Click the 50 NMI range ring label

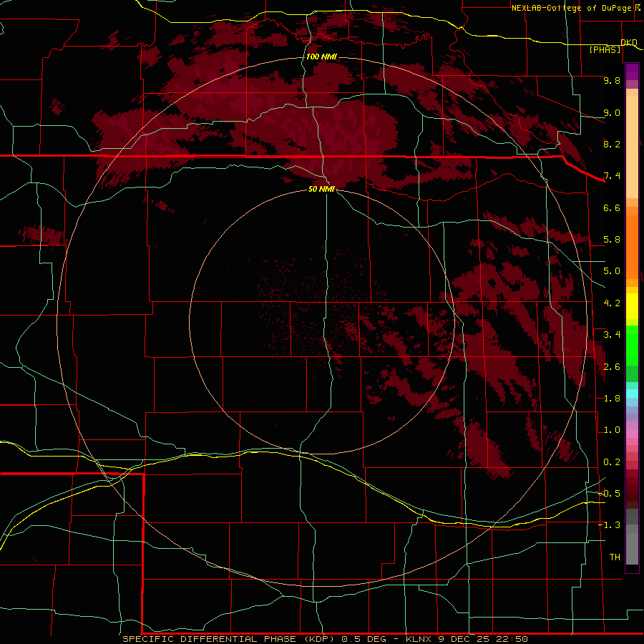(x=321, y=189)
